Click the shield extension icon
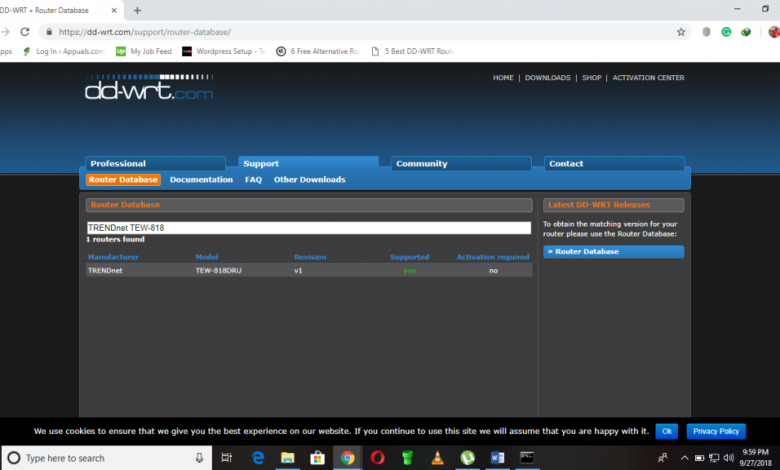Image resolution: width=780 pixels, height=470 pixels. point(706,32)
